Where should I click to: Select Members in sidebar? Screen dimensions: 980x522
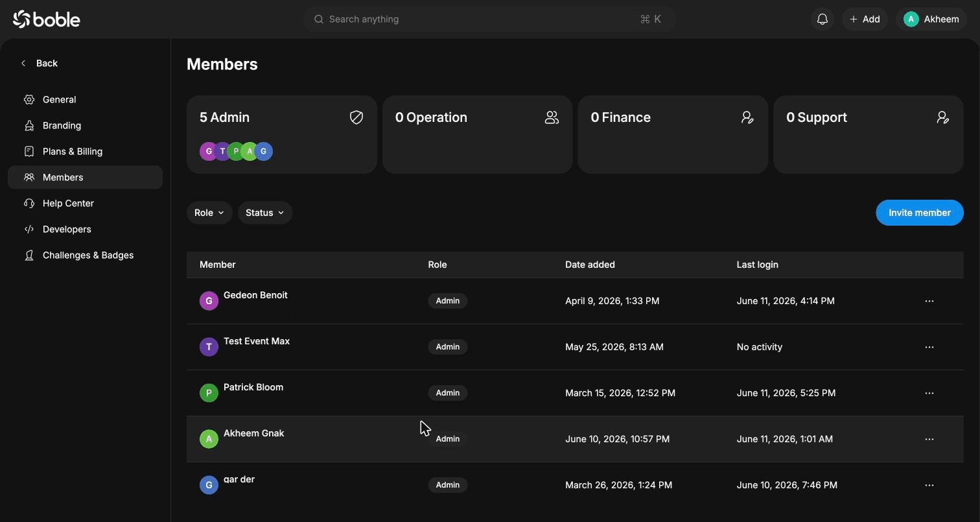coord(85,177)
